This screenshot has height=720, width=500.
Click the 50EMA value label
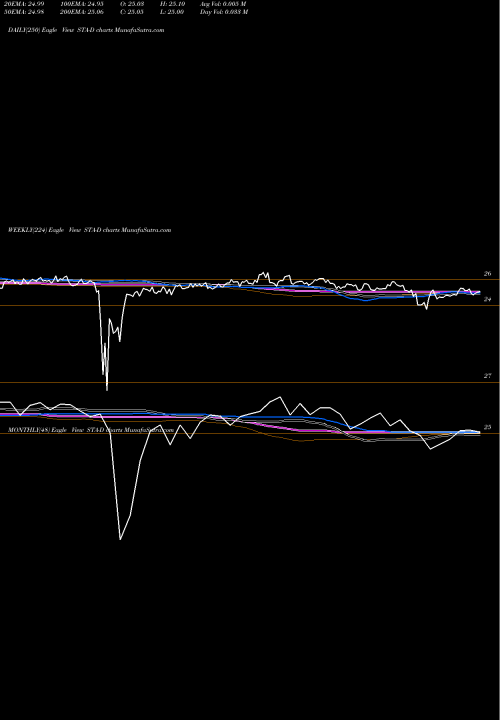tap(24, 12)
